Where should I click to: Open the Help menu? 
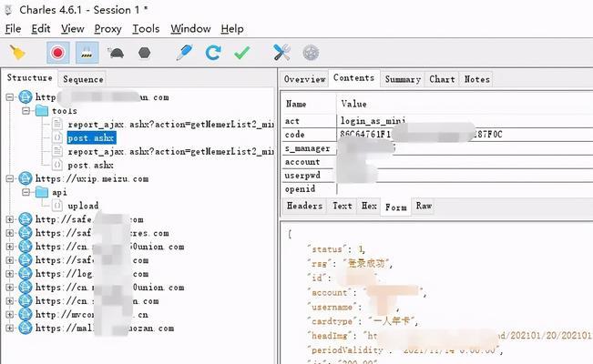click(232, 29)
